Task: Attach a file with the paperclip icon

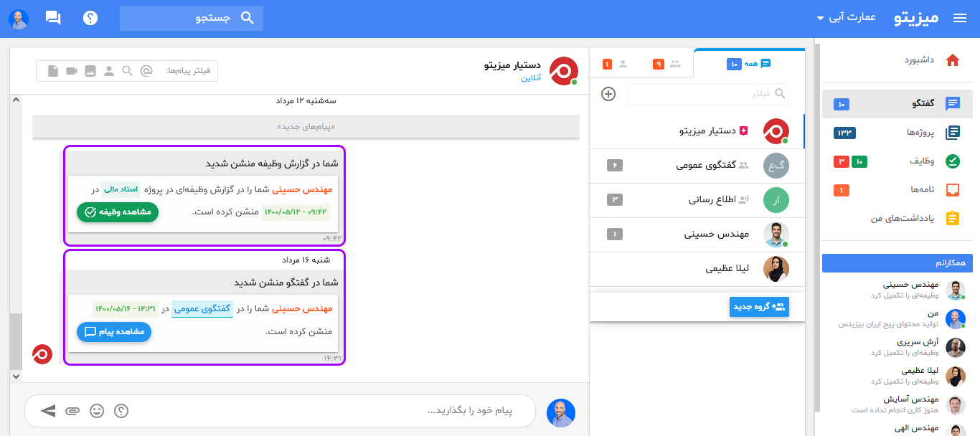Action: pyautogui.click(x=72, y=411)
